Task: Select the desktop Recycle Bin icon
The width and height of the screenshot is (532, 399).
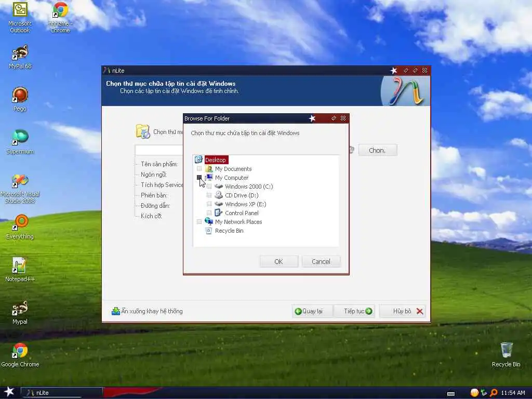Action: point(506,355)
